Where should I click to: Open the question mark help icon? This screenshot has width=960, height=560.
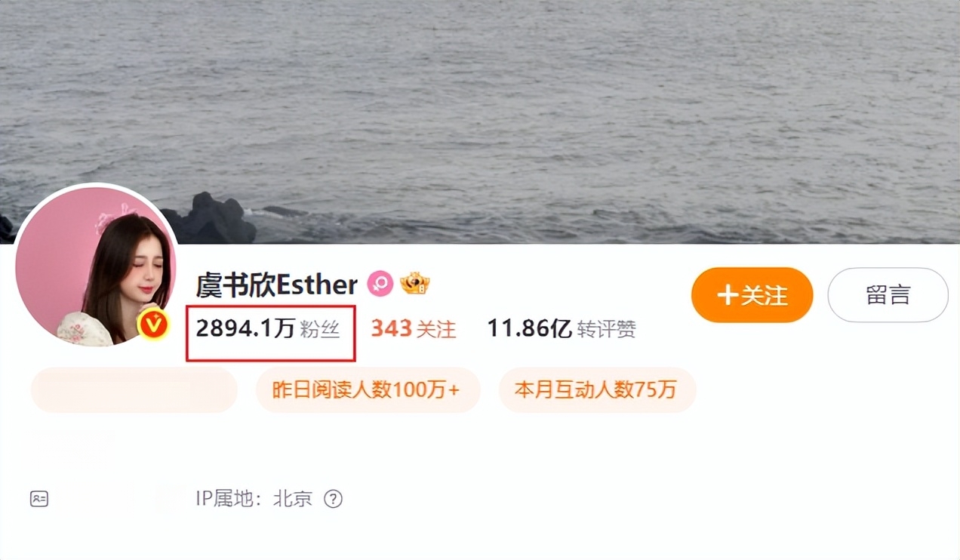[x=333, y=499]
